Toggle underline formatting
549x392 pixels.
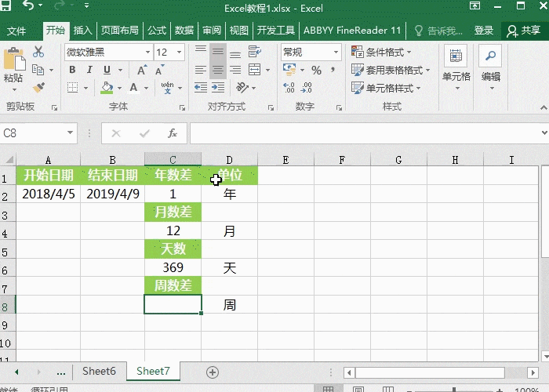(x=107, y=70)
